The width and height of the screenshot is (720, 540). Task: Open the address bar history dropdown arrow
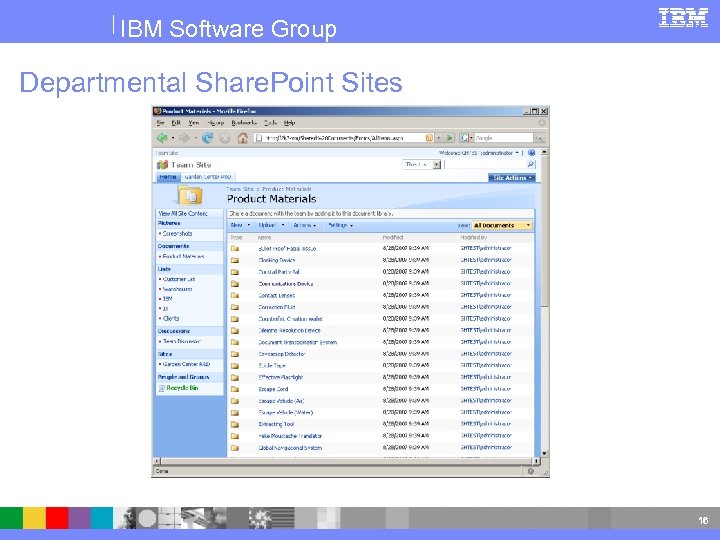pos(439,137)
